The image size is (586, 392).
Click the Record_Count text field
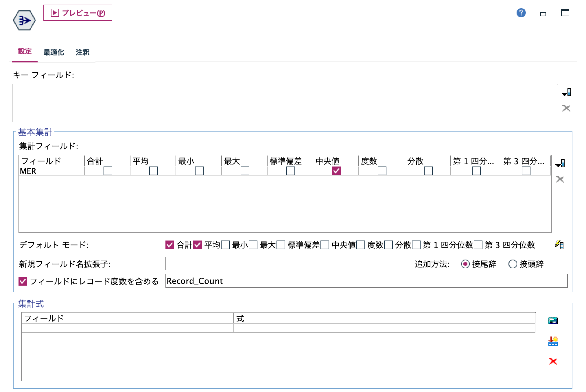tap(289, 281)
